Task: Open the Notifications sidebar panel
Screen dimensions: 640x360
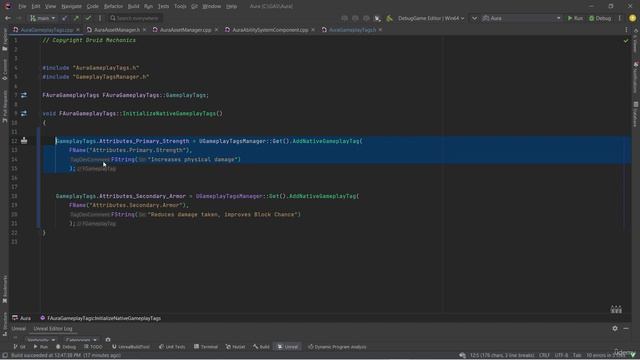Action: [x=636, y=78]
